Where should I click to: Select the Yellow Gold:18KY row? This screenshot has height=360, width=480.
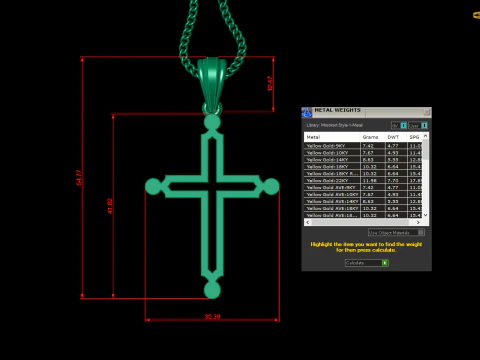click(x=363, y=167)
